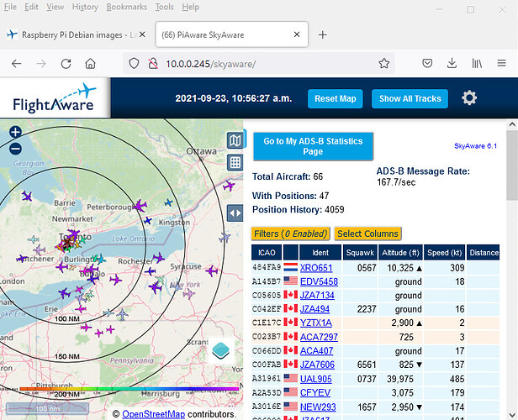
Task: Zoom out on the aircraft map
Action: pyautogui.click(x=15, y=149)
